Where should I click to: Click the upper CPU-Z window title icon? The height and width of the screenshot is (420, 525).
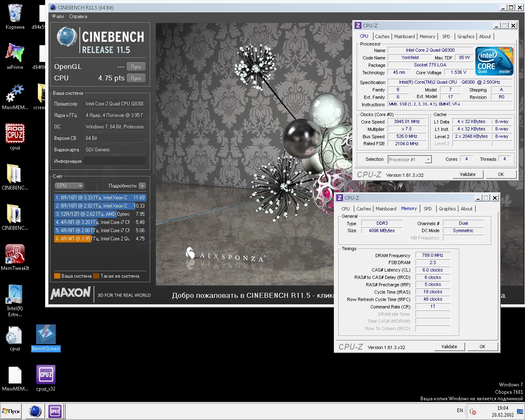[358, 25]
